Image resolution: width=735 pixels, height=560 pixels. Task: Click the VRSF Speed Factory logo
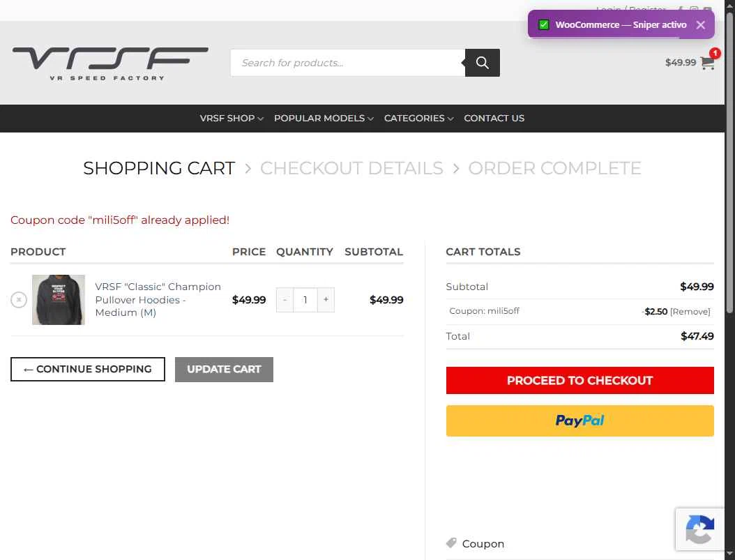(x=110, y=63)
